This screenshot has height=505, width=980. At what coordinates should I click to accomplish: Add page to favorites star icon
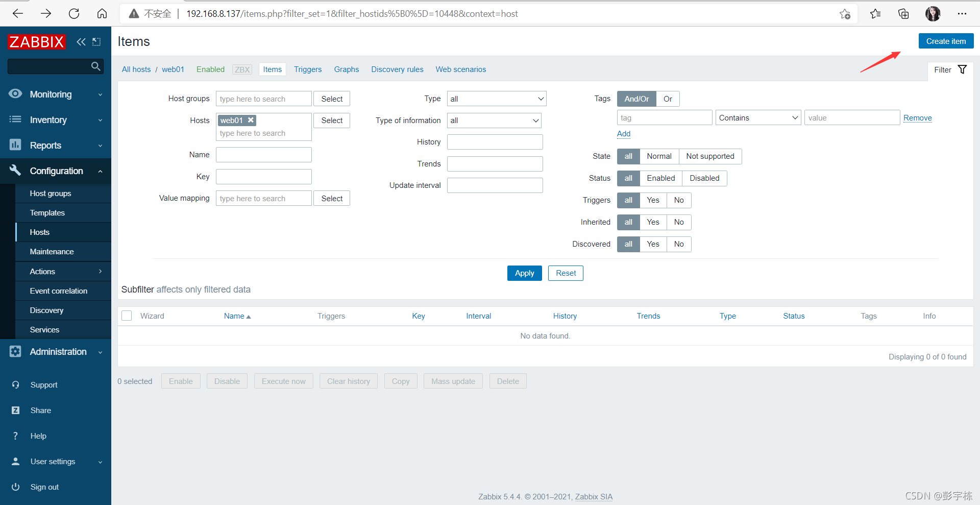pyautogui.click(x=845, y=14)
